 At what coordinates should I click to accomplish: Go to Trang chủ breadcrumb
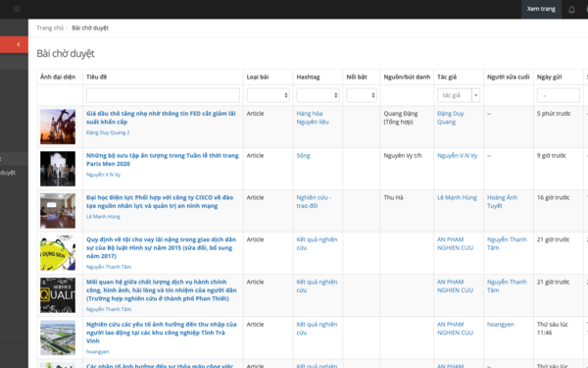coord(50,27)
